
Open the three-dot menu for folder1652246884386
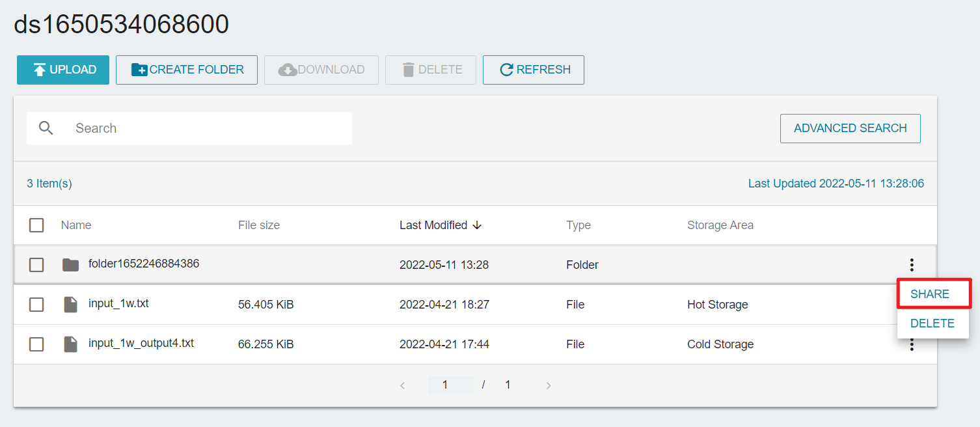click(x=912, y=265)
